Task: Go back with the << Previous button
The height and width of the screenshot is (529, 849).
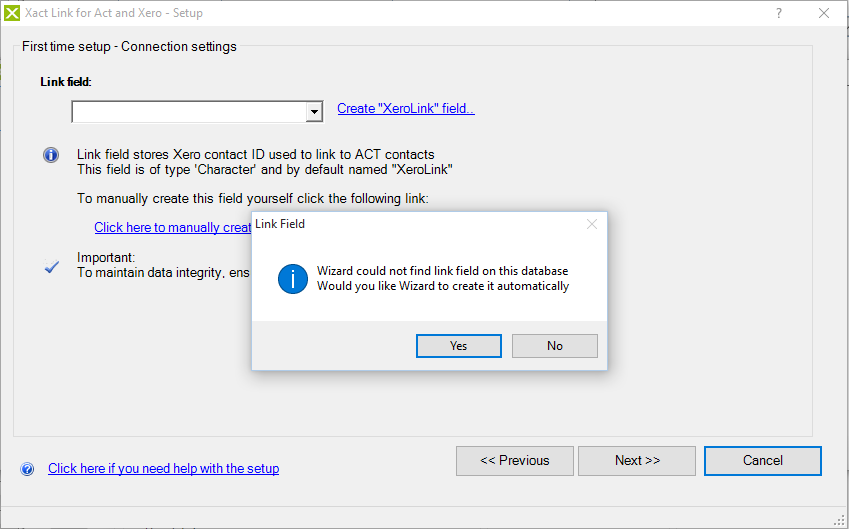Action: coord(514,461)
